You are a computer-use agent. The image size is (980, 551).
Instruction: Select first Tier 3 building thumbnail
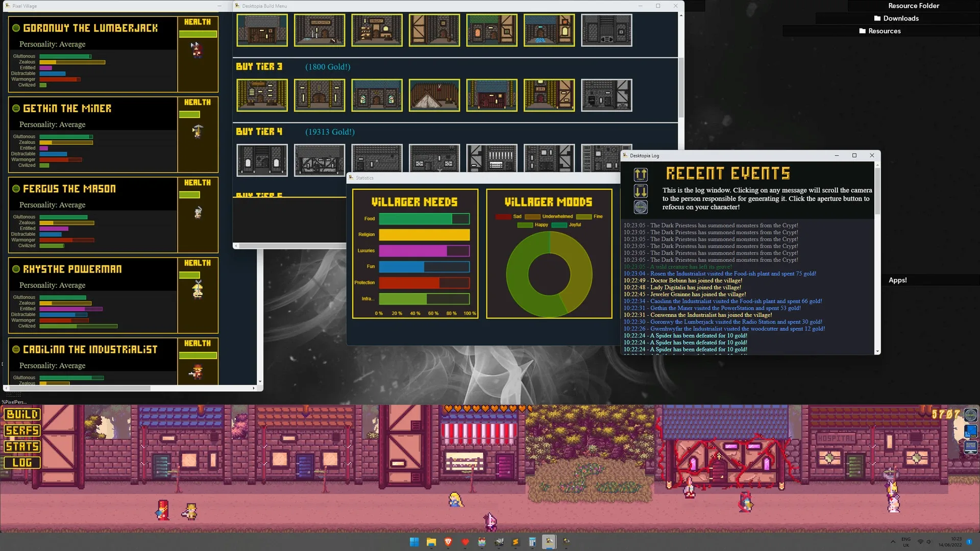tap(262, 95)
